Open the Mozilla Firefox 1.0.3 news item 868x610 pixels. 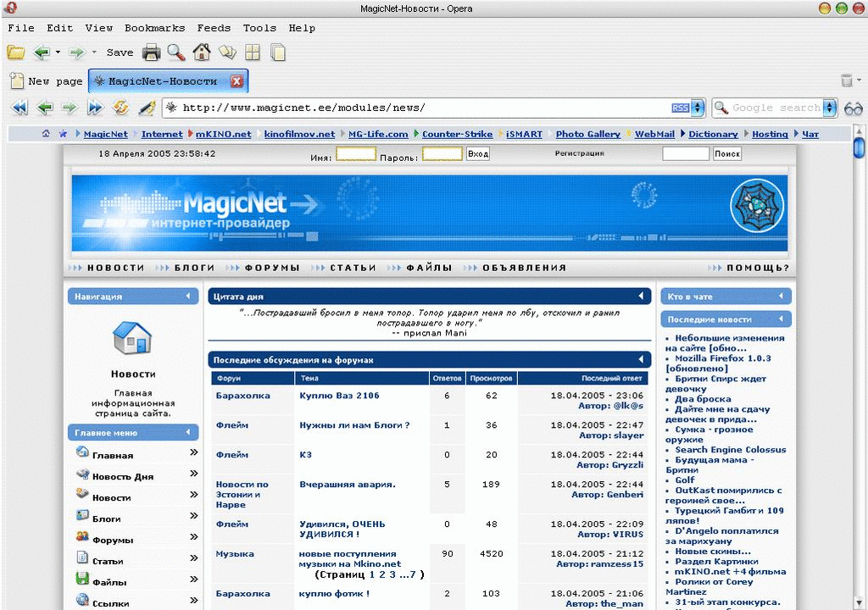point(719,363)
